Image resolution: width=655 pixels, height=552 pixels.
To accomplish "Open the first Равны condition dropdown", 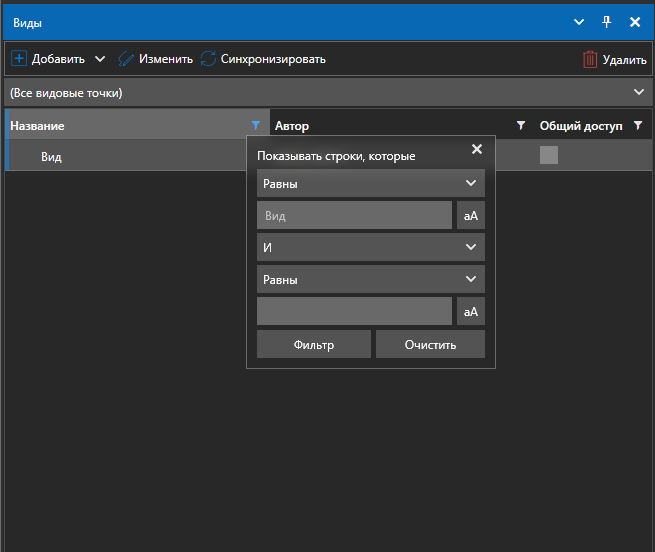I will (x=370, y=184).
